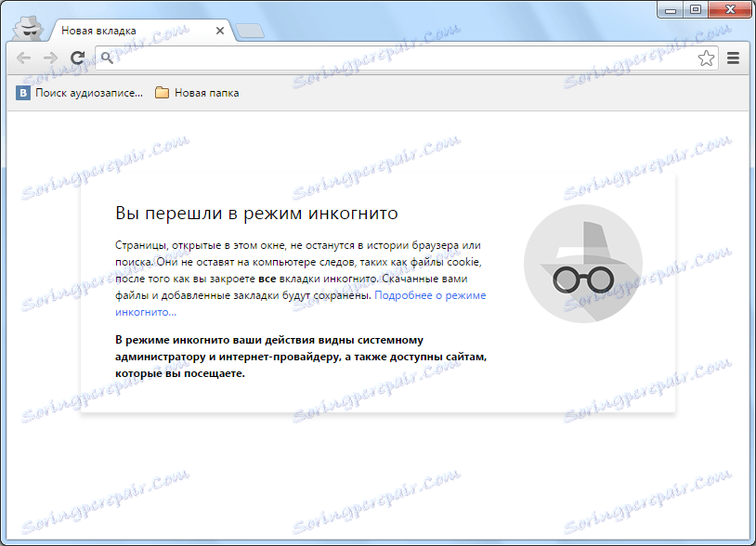The image size is (756, 546).
Task: Maximize the Chrome window
Action: [x=696, y=9]
